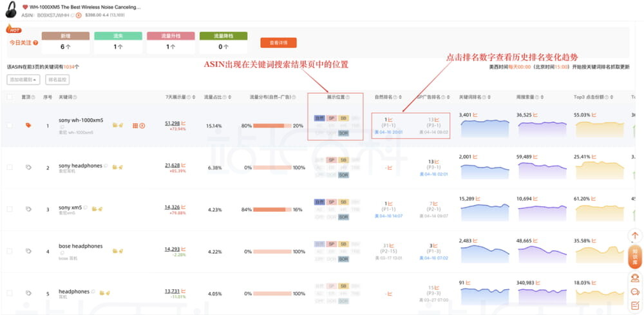Screen dimensions: 644x315
Task: Click the help icon beside 今日关注
Action: 35,43
